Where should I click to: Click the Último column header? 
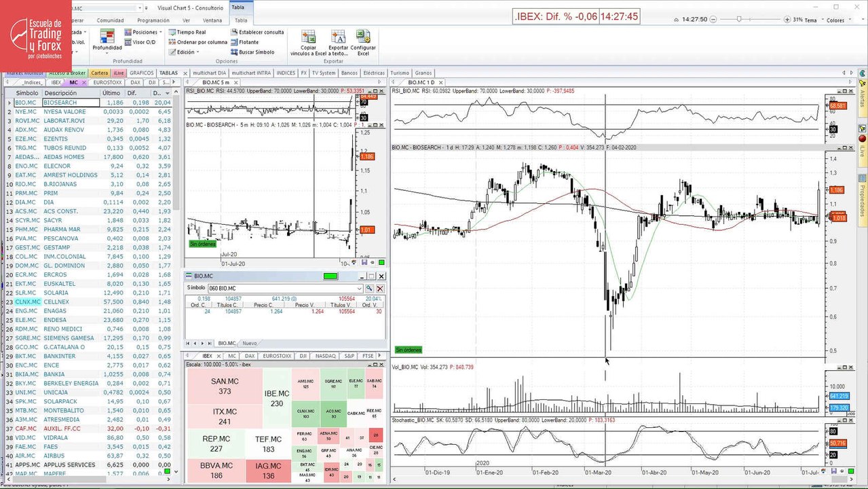point(111,92)
